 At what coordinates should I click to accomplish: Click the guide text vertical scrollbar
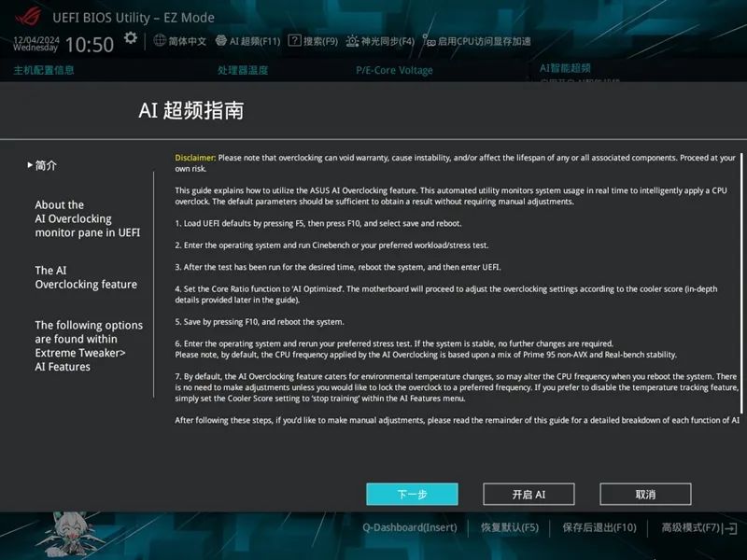(x=741, y=284)
